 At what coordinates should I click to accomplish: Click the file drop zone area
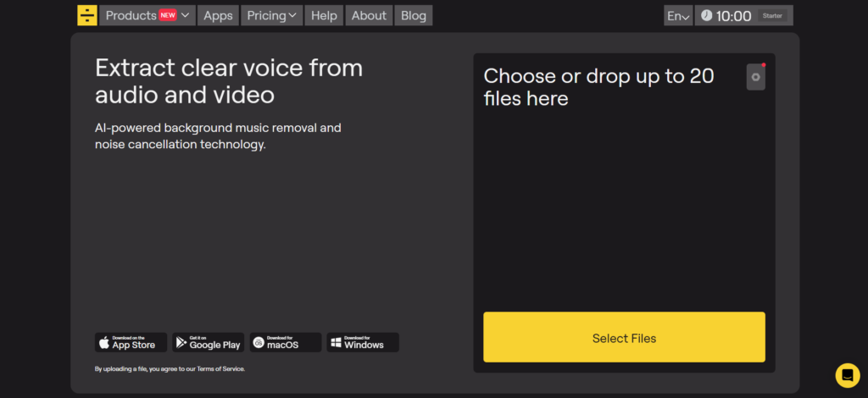[x=623, y=203]
